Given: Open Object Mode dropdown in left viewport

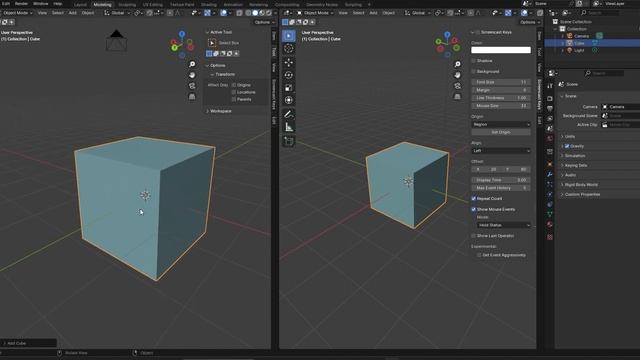Looking at the screenshot, I should pos(17,13).
